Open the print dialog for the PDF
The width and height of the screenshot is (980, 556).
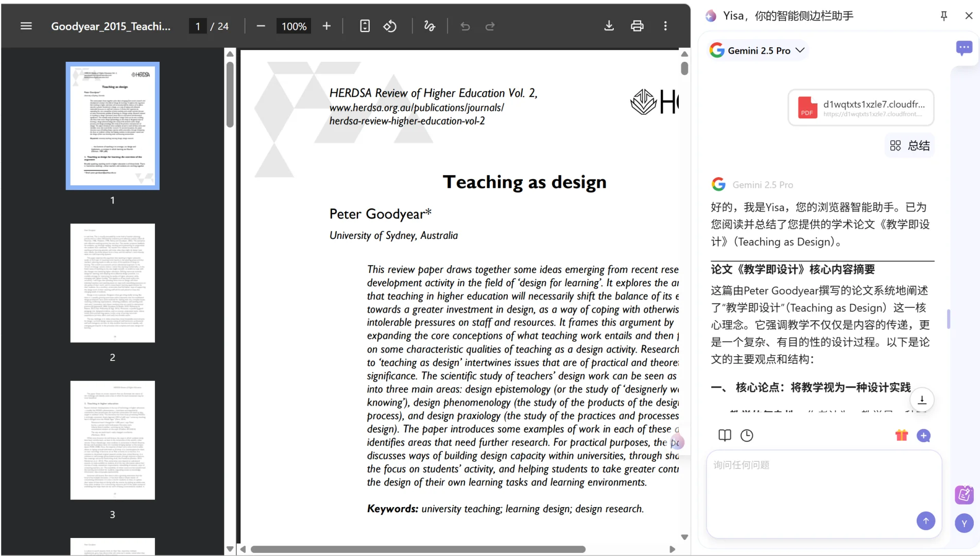(x=637, y=26)
